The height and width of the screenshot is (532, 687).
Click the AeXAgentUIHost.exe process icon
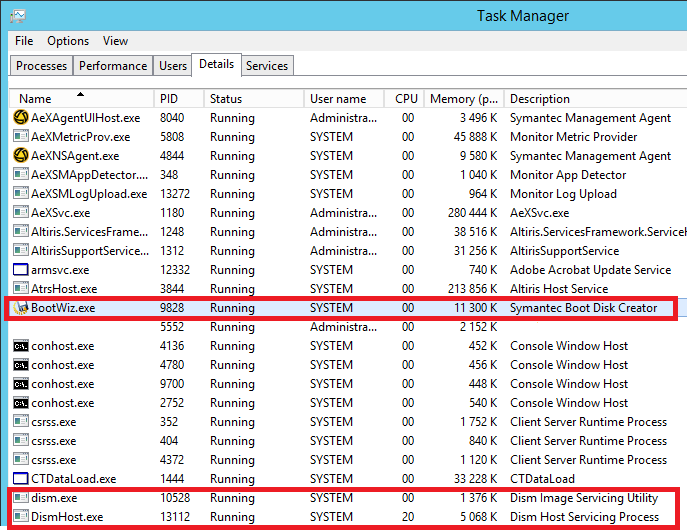point(21,118)
